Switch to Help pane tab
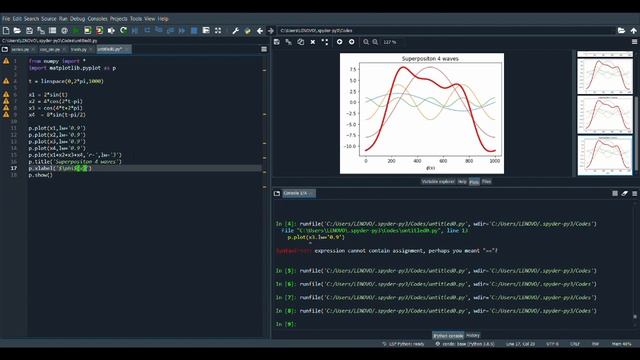Viewport: 640px width, 360px height. point(462,182)
